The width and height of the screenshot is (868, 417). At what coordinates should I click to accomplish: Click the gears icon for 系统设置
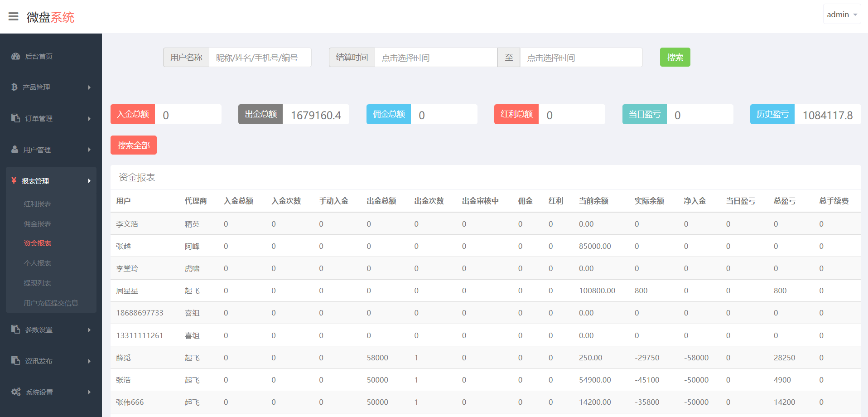click(x=16, y=392)
